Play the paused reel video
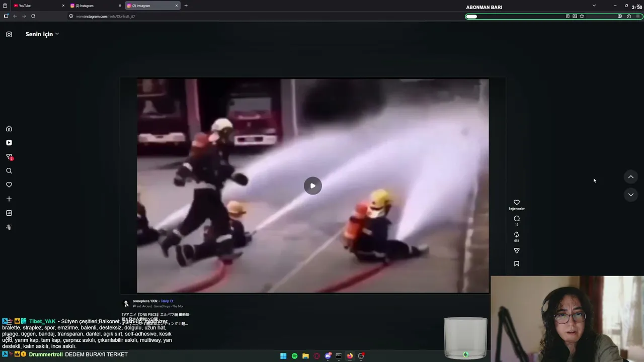The width and height of the screenshot is (644, 362). click(x=312, y=186)
